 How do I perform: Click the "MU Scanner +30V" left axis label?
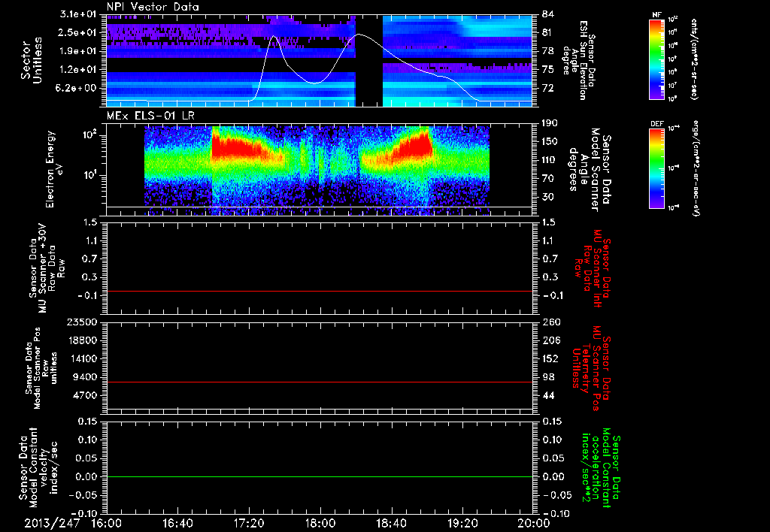pos(47,268)
